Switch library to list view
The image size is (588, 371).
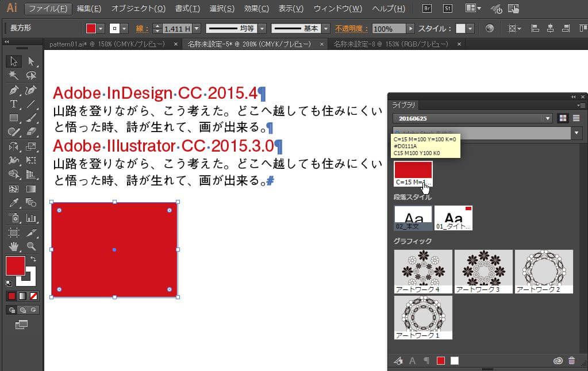point(577,118)
